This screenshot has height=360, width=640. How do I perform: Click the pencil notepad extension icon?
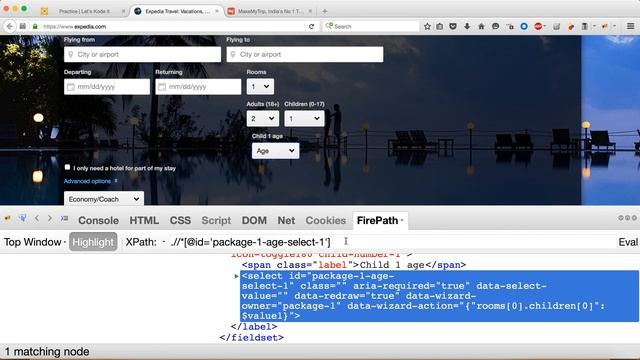coord(556,26)
